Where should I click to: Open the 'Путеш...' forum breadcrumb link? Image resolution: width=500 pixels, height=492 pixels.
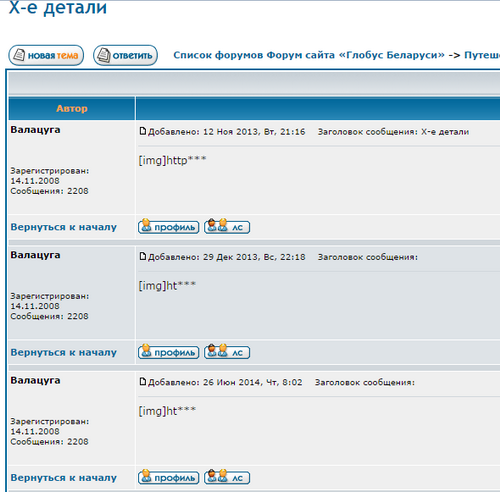[482, 55]
